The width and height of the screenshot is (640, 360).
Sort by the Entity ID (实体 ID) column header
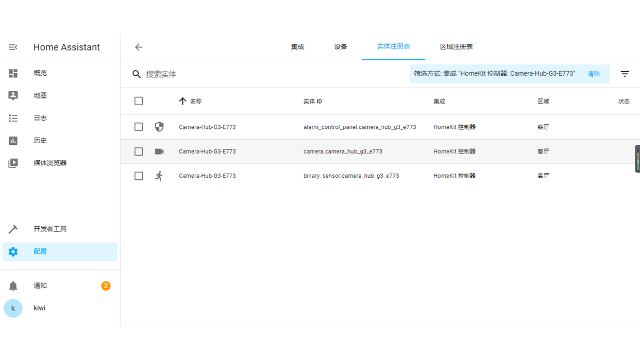click(313, 101)
